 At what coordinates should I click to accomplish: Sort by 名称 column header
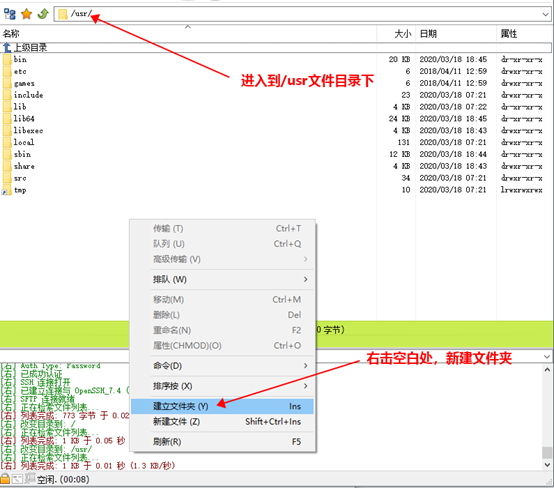11,34
